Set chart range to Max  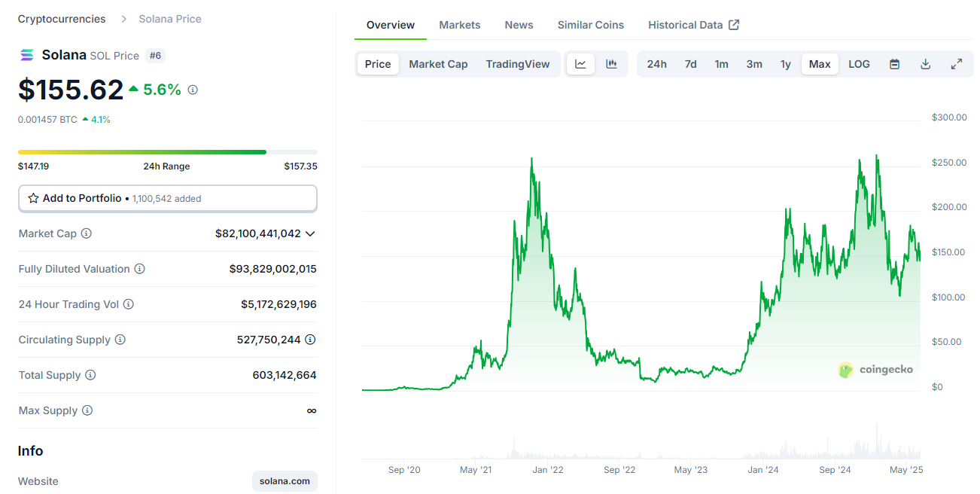click(820, 64)
